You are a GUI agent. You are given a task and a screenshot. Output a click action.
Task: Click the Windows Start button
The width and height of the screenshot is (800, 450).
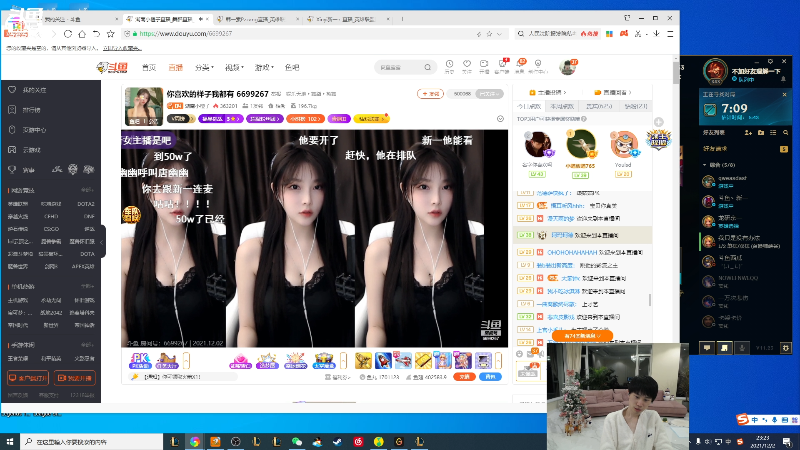(x=10, y=441)
